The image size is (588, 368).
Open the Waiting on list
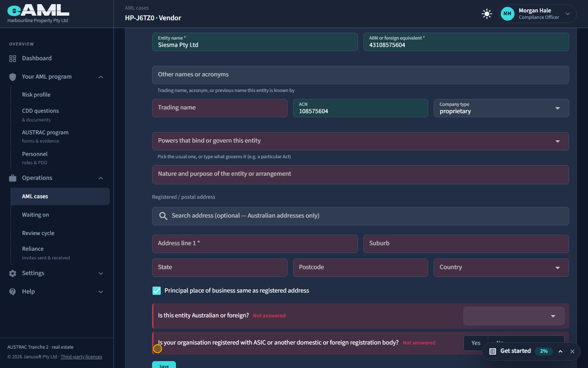[x=60, y=215]
